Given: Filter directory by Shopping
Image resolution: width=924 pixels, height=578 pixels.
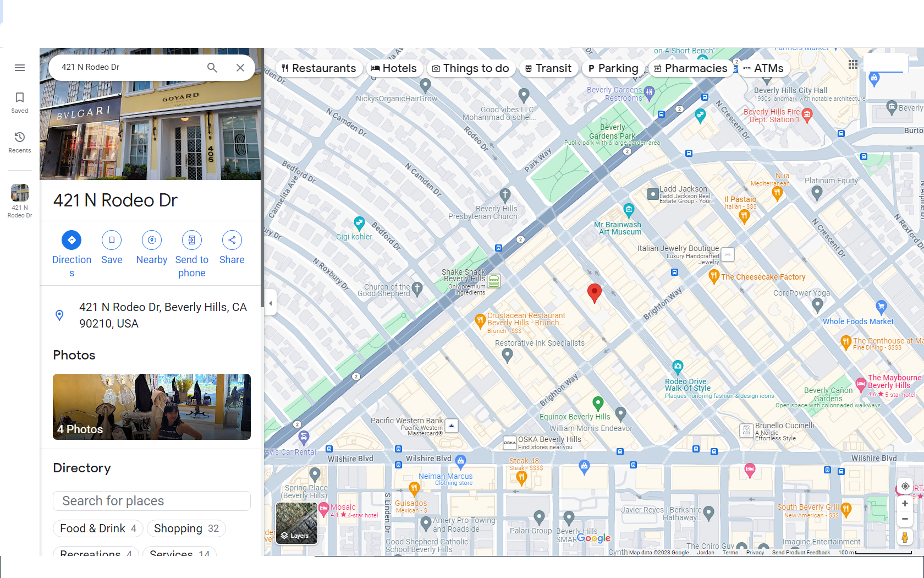Looking at the screenshot, I should tap(186, 528).
